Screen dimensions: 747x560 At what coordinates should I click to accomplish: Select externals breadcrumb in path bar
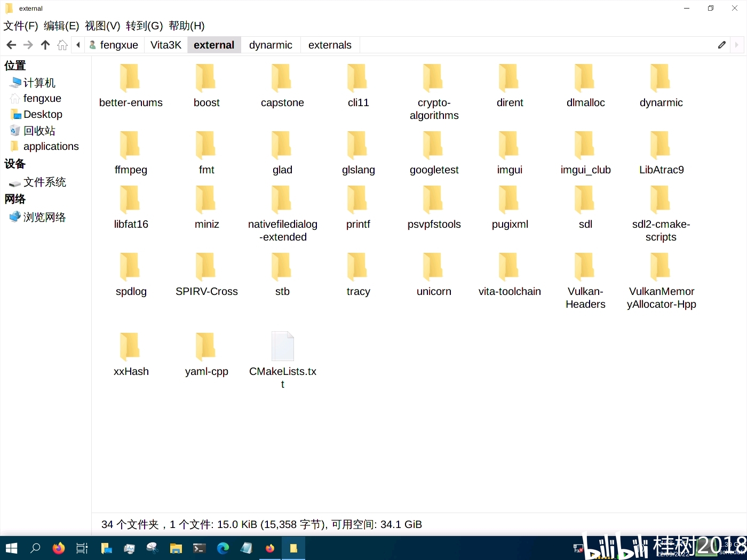tap(330, 45)
